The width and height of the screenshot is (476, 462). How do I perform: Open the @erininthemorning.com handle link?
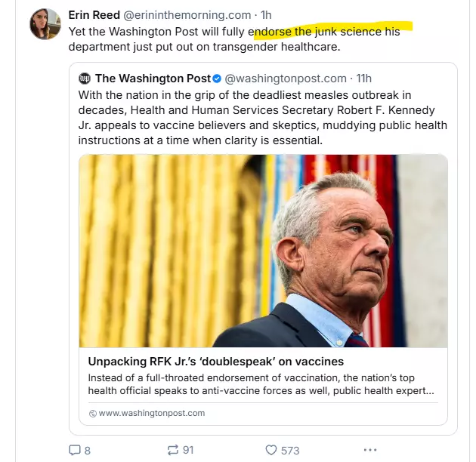tap(187, 14)
